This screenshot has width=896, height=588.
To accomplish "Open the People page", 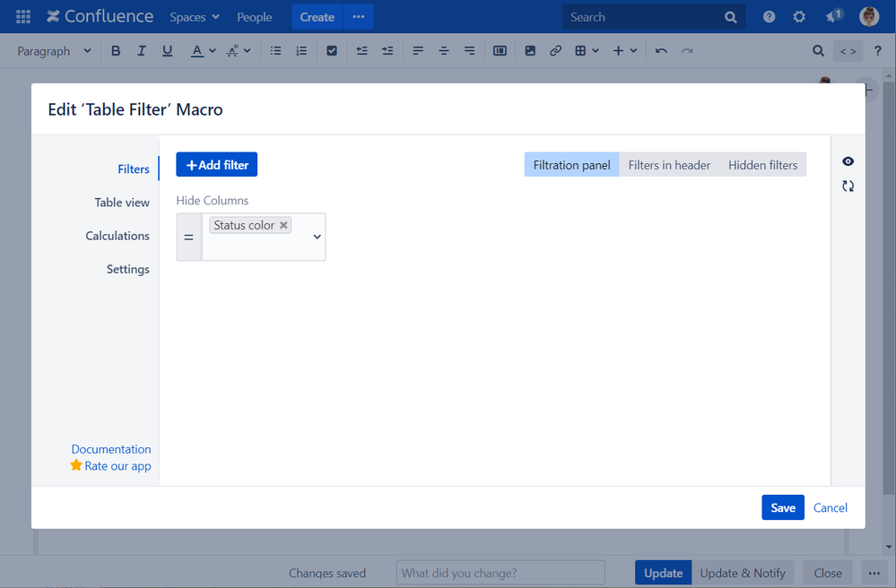I will click(255, 17).
